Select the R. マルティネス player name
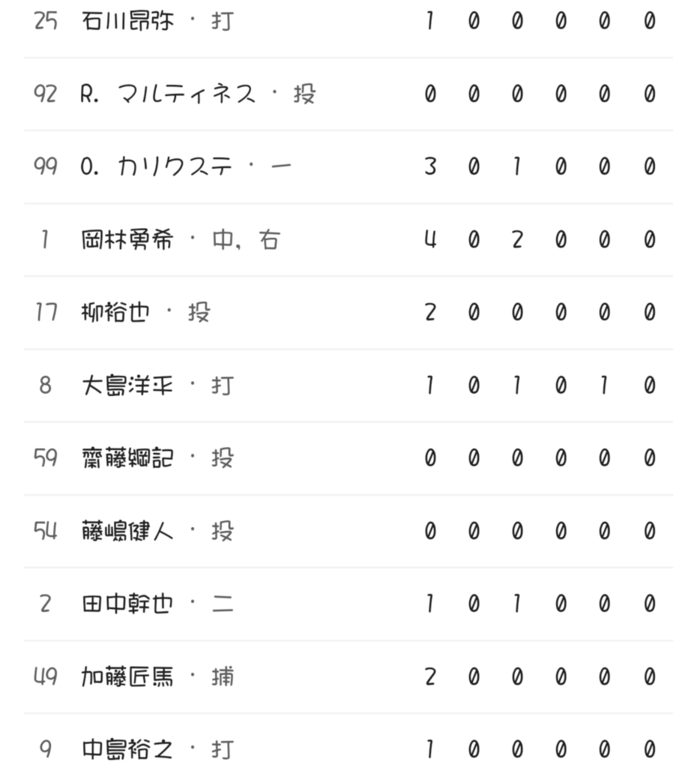This screenshot has height=768, width=700. tap(168, 94)
